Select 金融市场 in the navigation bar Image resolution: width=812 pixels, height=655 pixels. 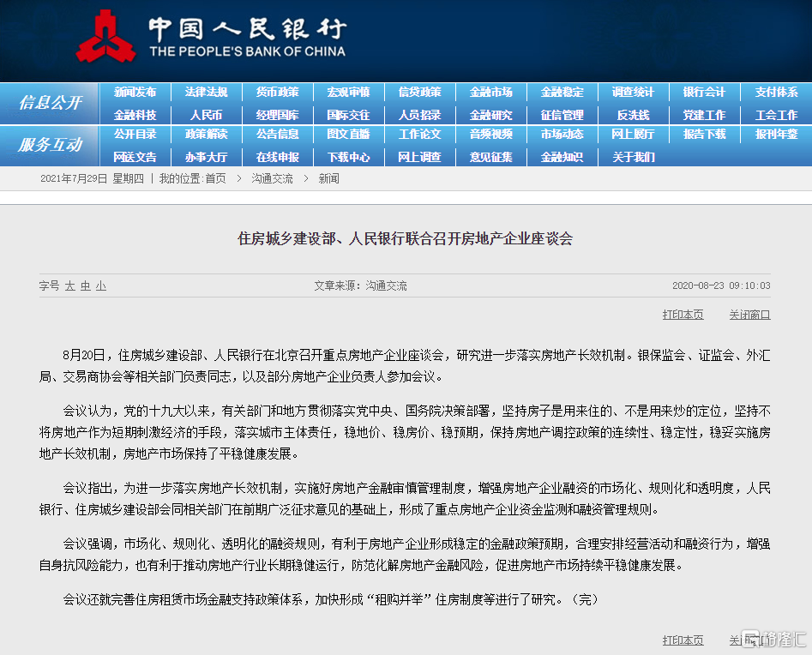(490, 93)
